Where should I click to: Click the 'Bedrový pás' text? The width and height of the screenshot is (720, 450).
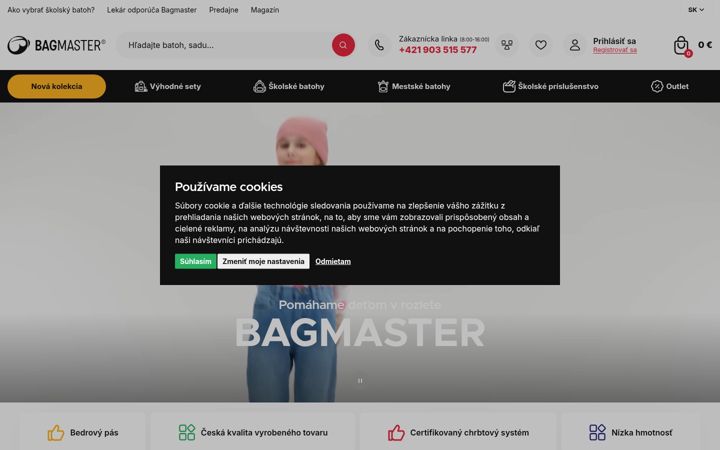[94, 433]
